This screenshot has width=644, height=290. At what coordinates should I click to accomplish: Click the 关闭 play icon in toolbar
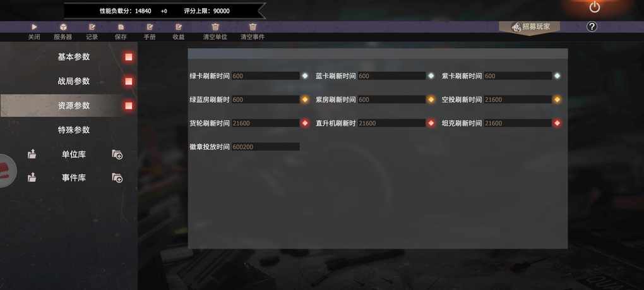tap(34, 27)
